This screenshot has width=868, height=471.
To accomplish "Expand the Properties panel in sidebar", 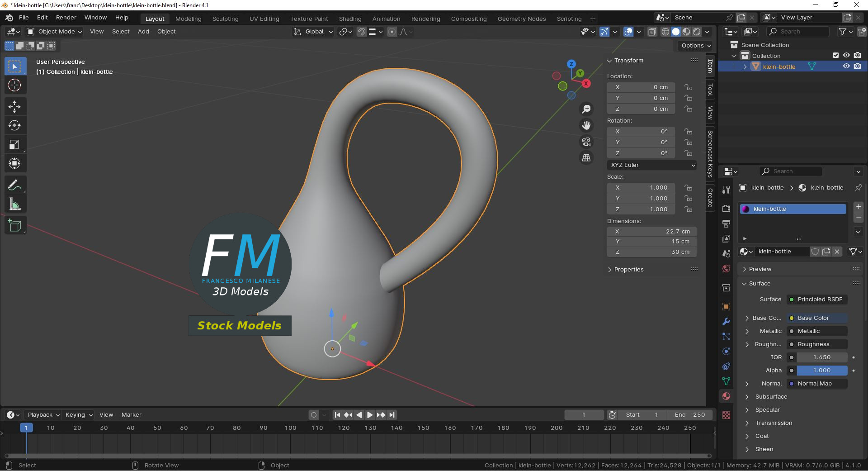I will [628, 269].
